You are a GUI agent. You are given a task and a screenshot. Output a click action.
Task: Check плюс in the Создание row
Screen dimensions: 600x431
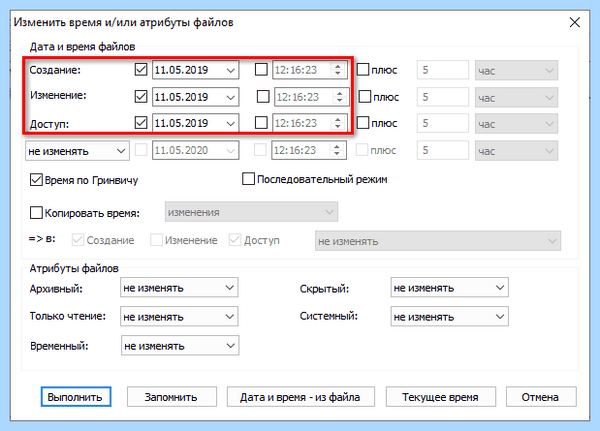[363, 69]
